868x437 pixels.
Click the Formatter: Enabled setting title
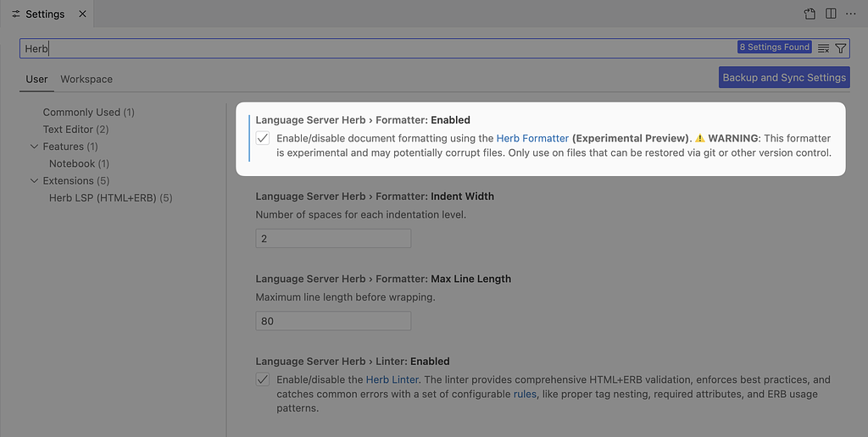point(363,120)
